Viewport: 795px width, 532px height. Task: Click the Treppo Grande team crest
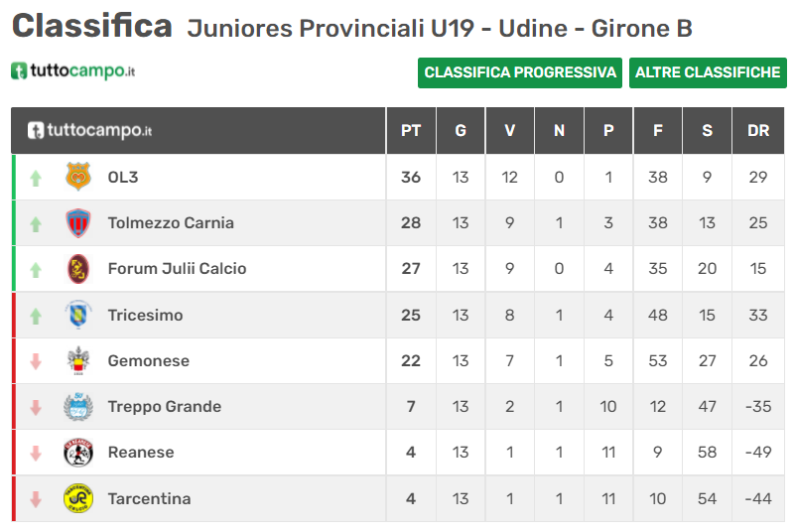[77, 407]
